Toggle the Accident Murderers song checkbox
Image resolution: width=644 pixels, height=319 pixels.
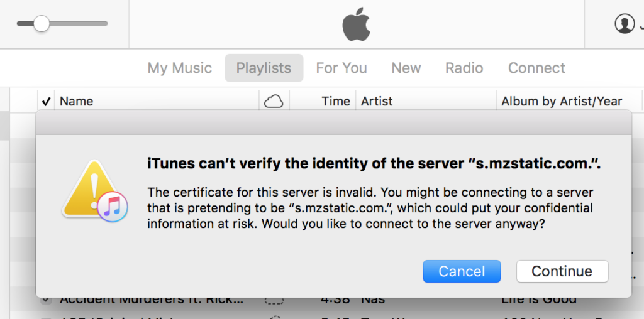[x=46, y=300]
